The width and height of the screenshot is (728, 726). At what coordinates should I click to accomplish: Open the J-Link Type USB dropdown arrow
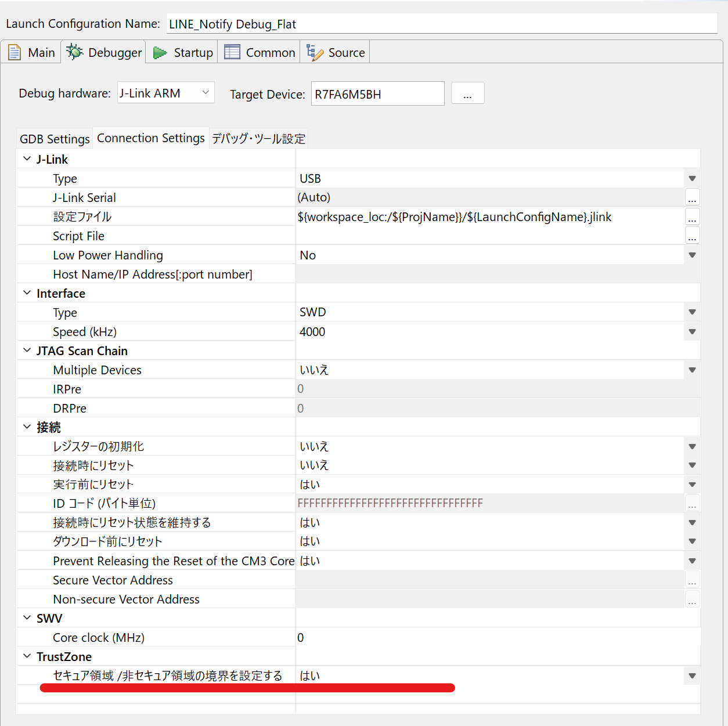click(692, 178)
